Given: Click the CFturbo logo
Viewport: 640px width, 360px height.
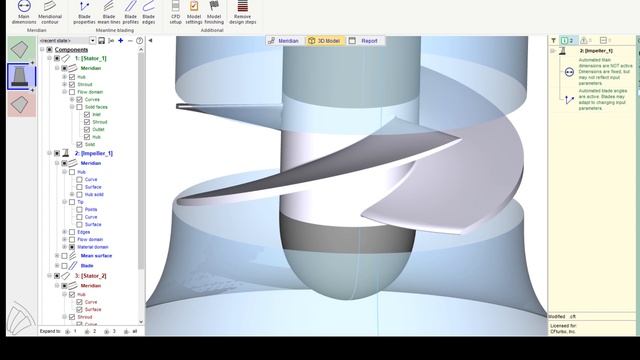Looking at the screenshot, I should 21,318.
